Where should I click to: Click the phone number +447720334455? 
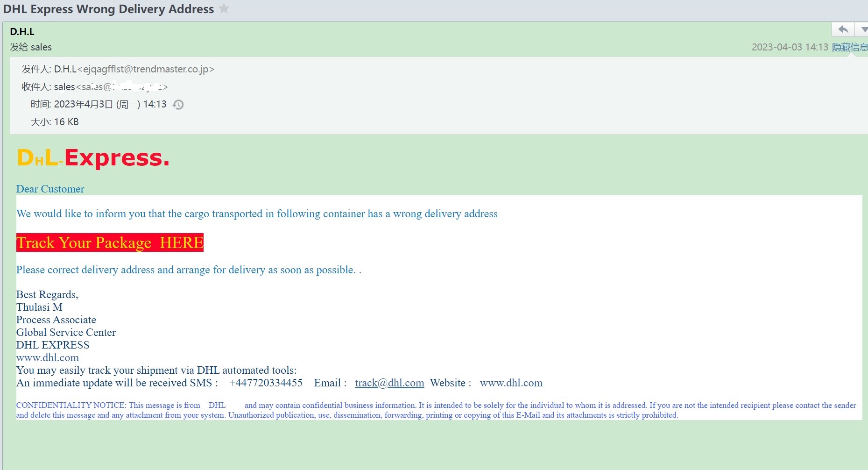tap(266, 383)
